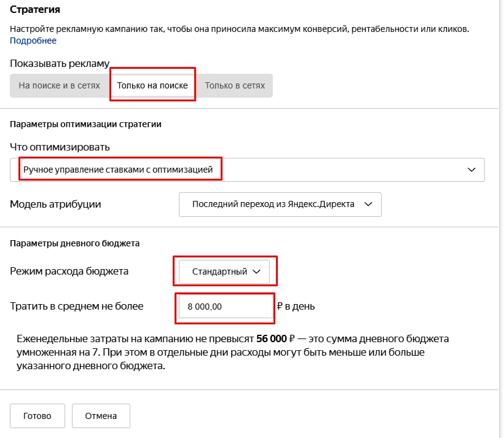The height and width of the screenshot is (438, 504).
Task: Click the 'Стратегия' section heading
Action: [34, 10]
